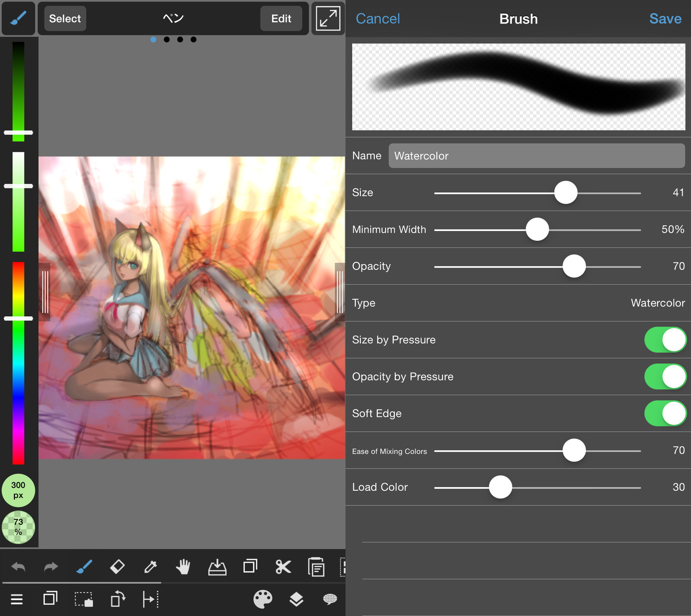Tap the redo arrow icon
Viewport: 691px width, 616px height.
(51, 567)
